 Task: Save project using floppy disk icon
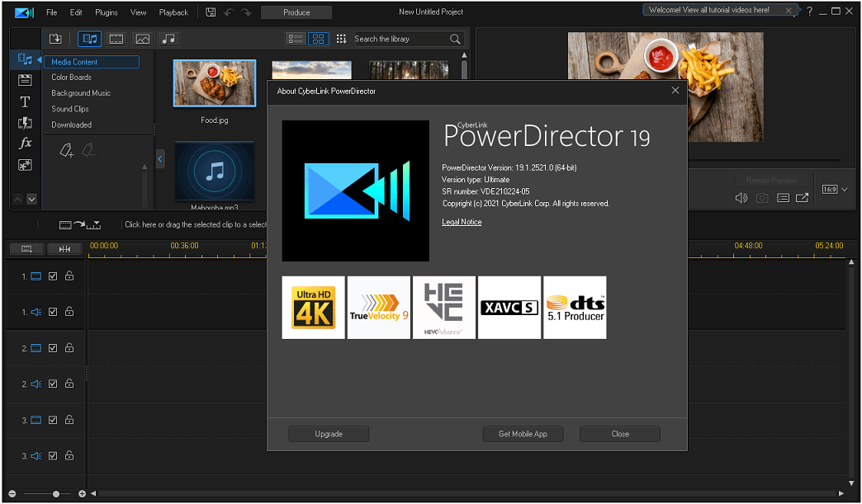tap(211, 12)
